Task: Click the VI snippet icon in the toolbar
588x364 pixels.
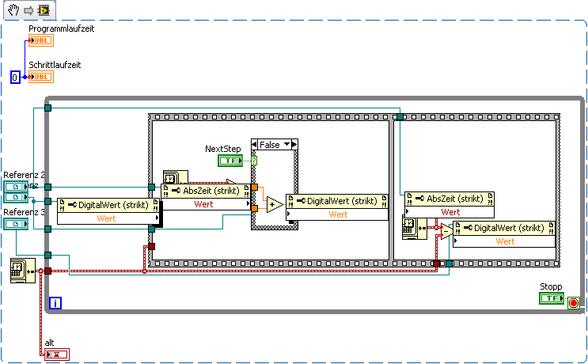Action: 44,10
